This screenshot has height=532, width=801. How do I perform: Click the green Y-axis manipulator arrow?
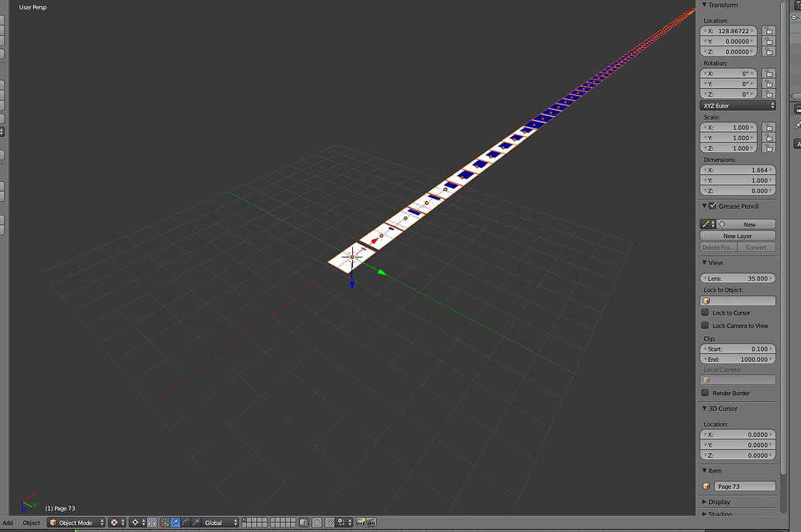pyautogui.click(x=382, y=273)
